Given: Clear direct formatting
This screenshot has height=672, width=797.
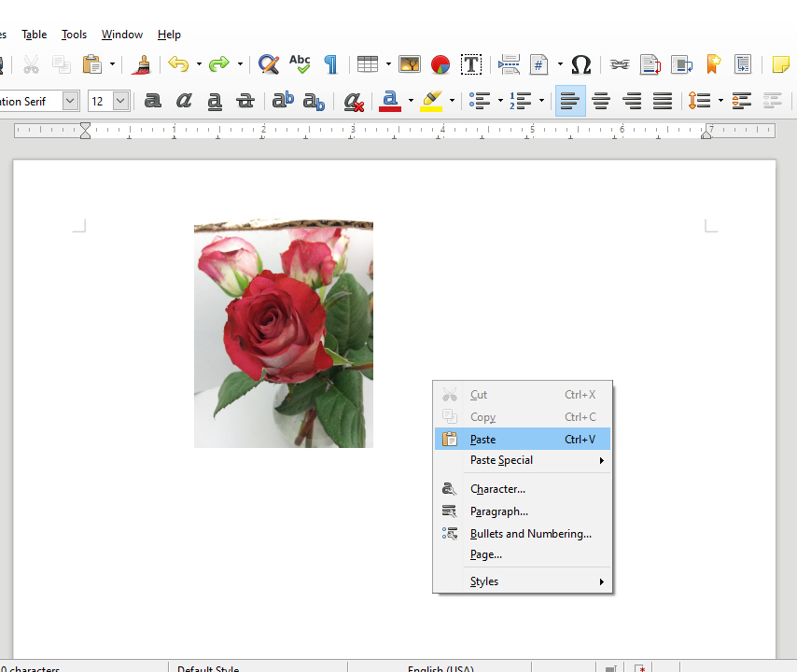Looking at the screenshot, I should coord(353,101).
